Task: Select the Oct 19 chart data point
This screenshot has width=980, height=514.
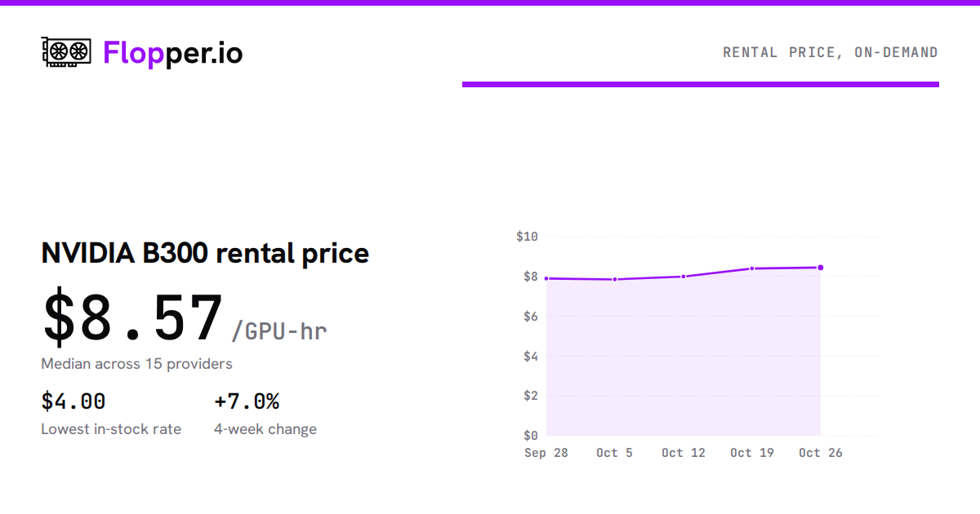Action: pyautogui.click(x=752, y=268)
